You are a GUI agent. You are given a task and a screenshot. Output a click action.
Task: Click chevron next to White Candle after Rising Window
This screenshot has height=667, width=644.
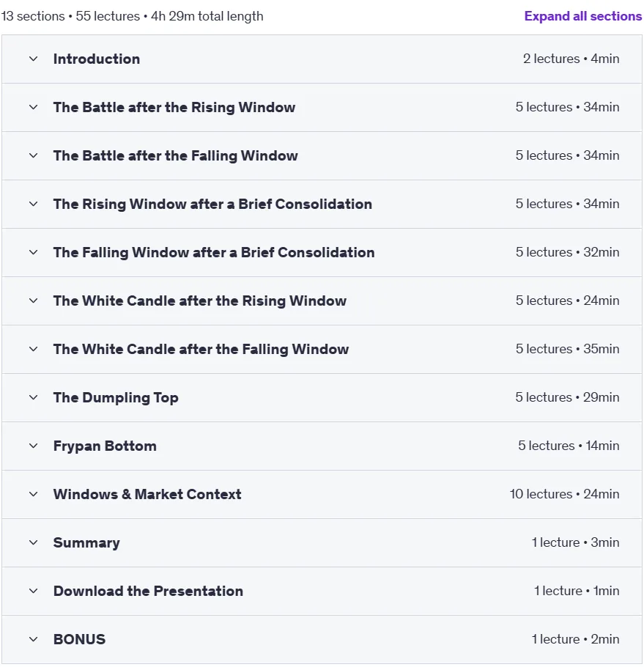33,301
